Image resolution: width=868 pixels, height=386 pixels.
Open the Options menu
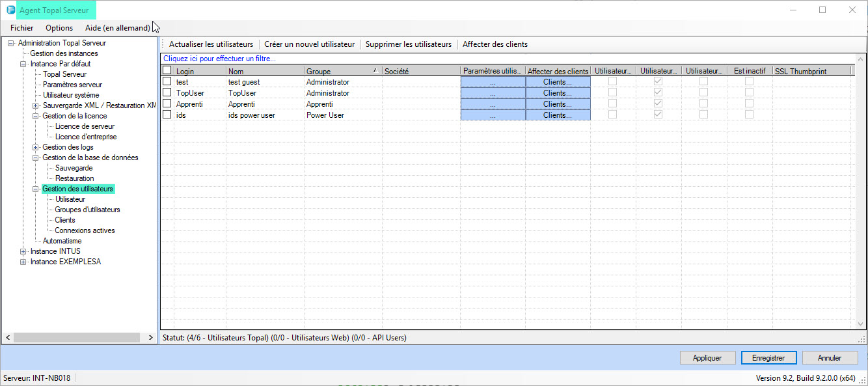(x=59, y=28)
